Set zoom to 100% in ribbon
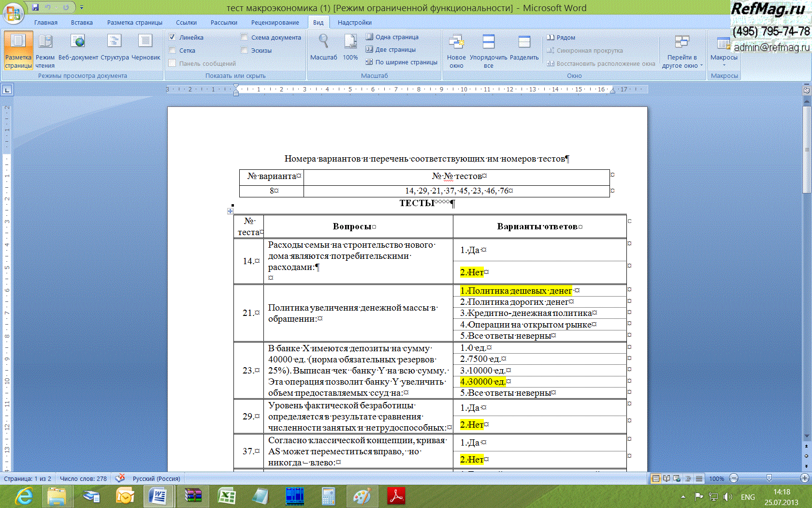 350,48
